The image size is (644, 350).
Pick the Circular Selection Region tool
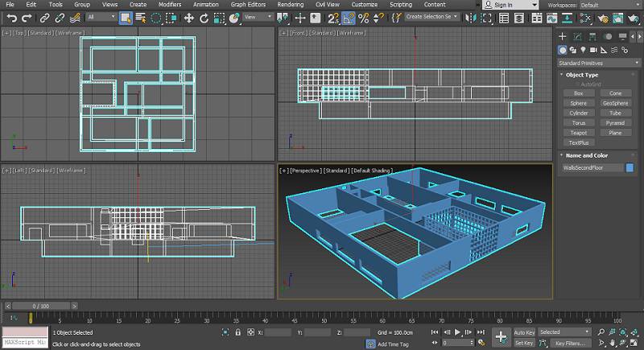[x=156, y=18]
